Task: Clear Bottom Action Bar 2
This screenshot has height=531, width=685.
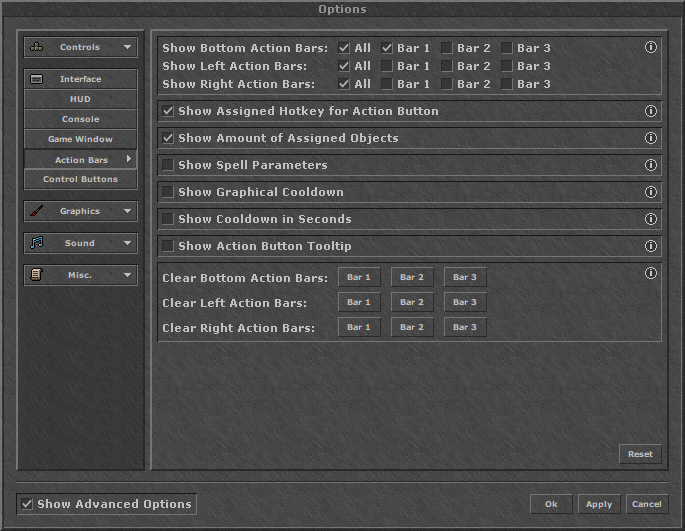Action: coord(412,277)
